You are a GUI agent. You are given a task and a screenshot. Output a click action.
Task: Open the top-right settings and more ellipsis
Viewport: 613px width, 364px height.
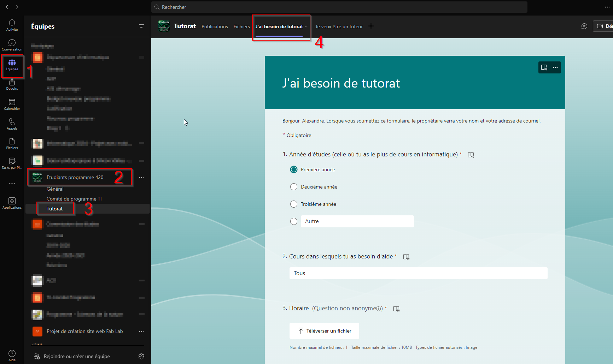pos(607,7)
